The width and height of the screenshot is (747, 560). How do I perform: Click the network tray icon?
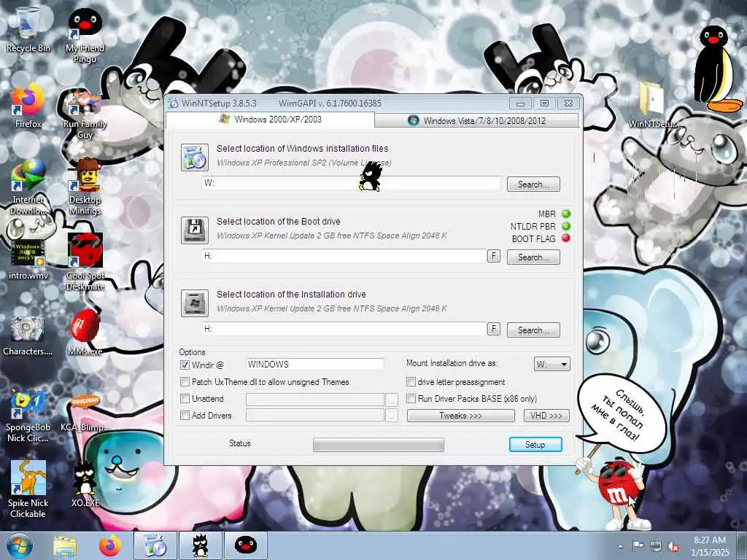point(656,546)
